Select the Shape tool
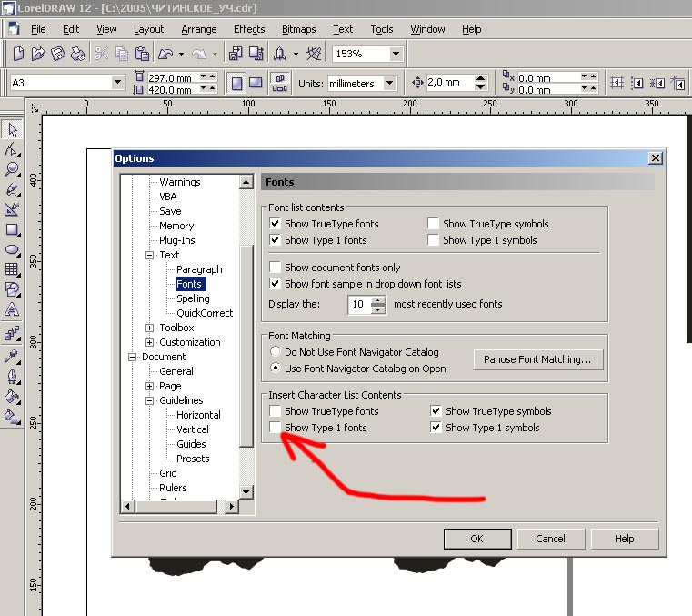This screenshot has height=616, width=692. 12,150
